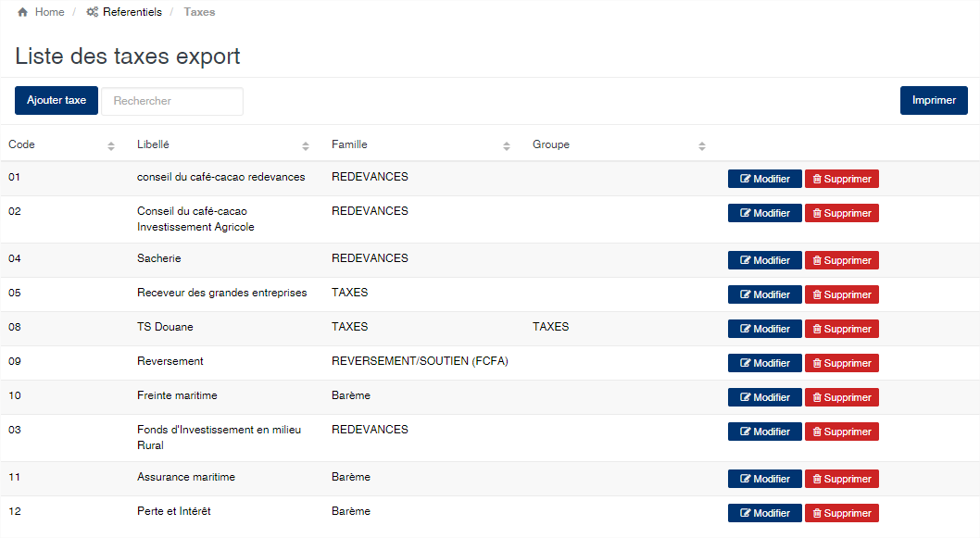980x538 pixels.
Task: Edit the Perte et Intérêt tax
Action: pos(764,513)
